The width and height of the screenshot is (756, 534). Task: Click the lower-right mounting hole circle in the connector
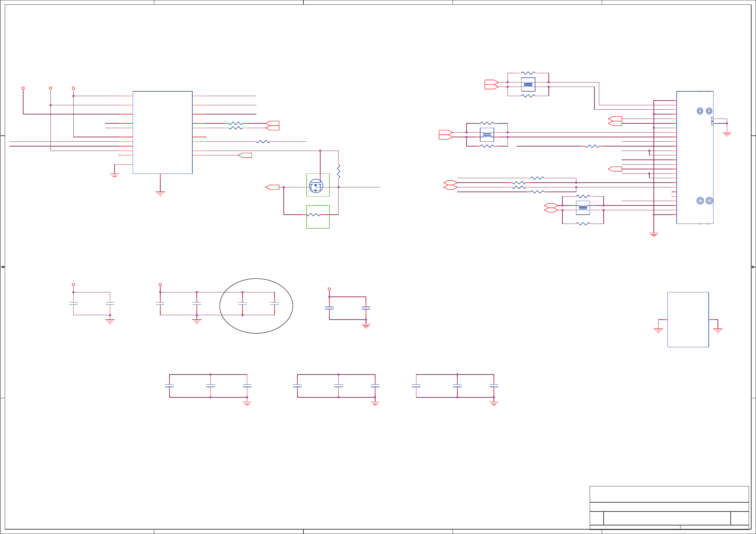[709, 201]
